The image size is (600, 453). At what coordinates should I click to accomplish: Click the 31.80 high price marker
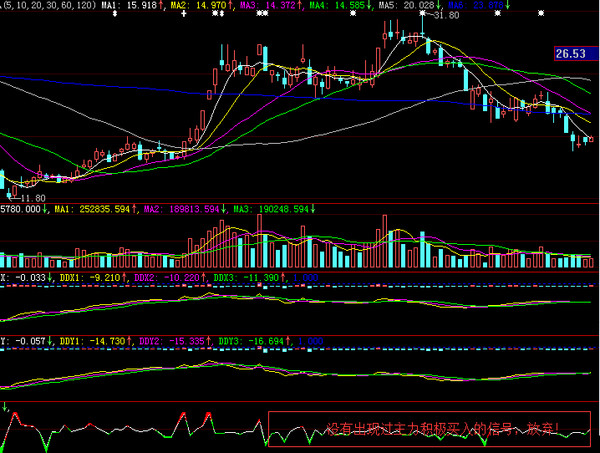coord(446,15)
